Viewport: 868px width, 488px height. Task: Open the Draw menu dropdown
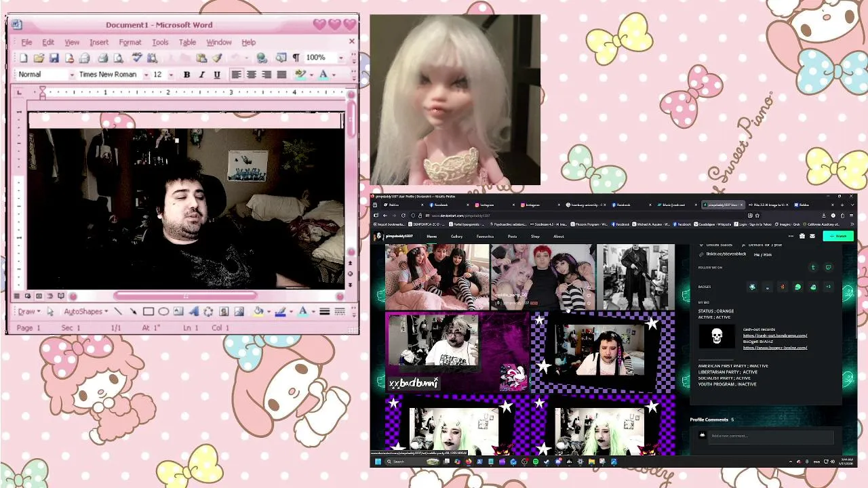click(28, 312)
